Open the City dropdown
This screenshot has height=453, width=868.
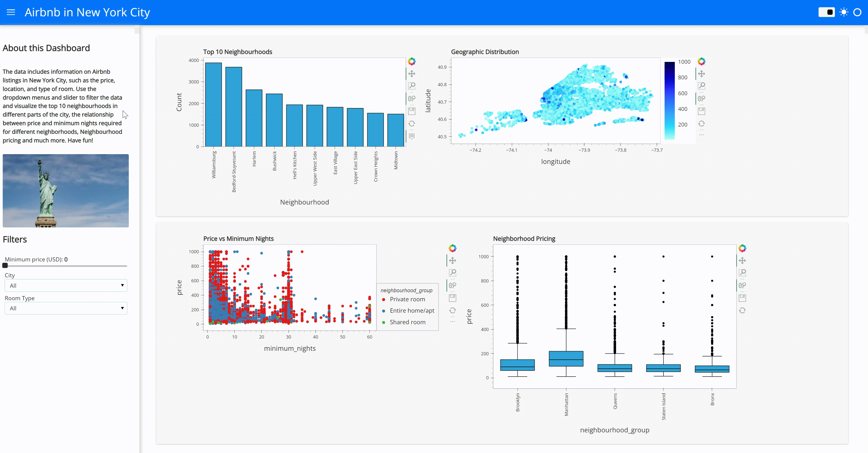pyautogui.click(x=66, y=286)
